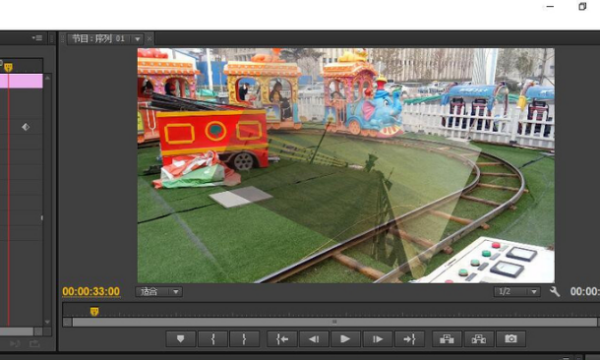
Task: Click the program monitor zoom scrollbar
Action: [334, 322]
